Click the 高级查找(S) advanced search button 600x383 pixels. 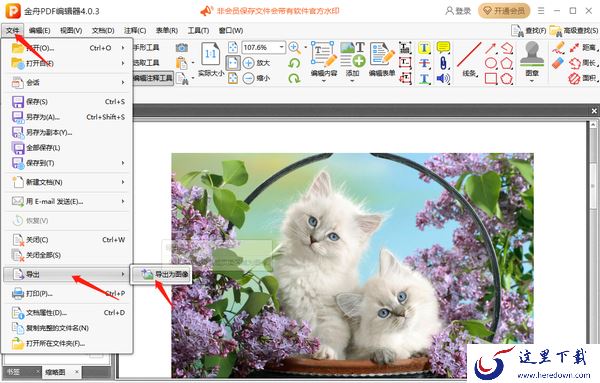click(x=574, y=31)
